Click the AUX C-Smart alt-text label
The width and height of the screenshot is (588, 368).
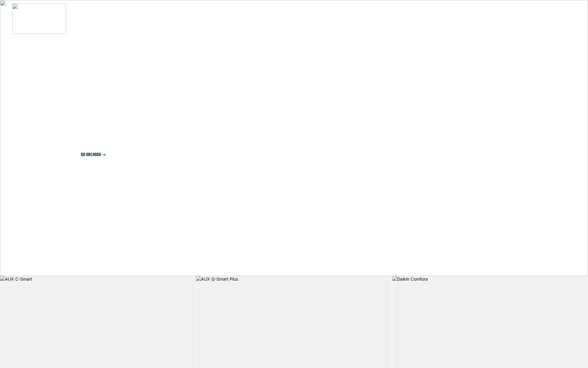pyautogui.click(x=18, y=279)
